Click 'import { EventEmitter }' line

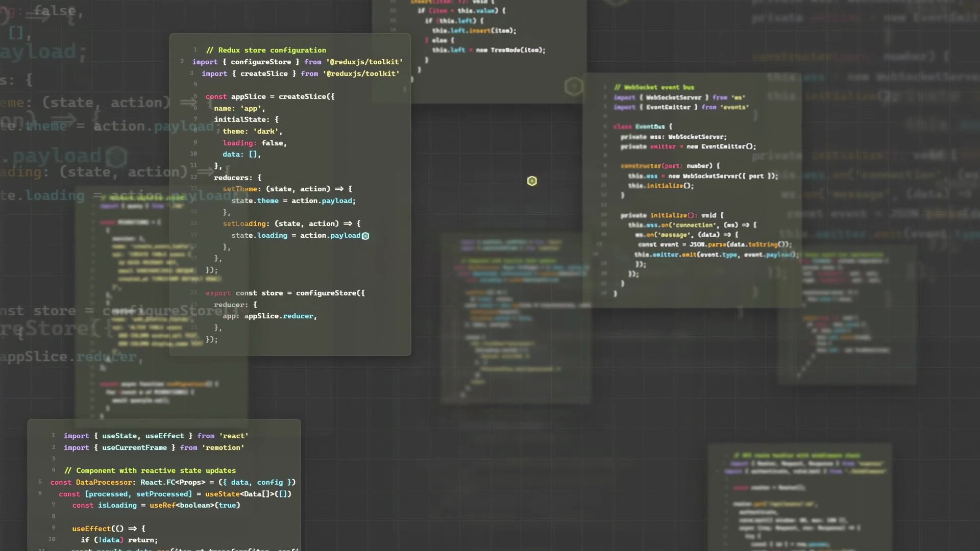(x=681, y=107)
